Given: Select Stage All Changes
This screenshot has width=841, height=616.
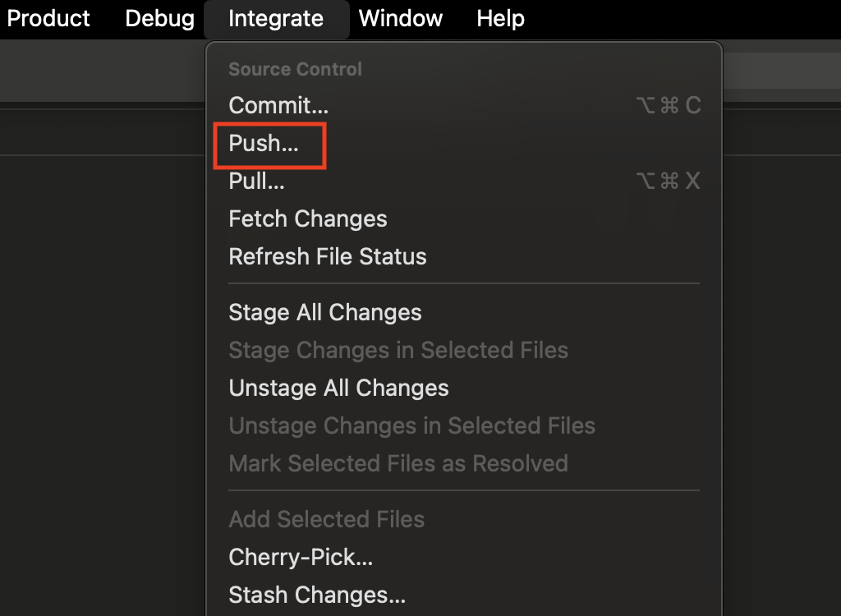Looking at the screenshot, I should 465,312.
